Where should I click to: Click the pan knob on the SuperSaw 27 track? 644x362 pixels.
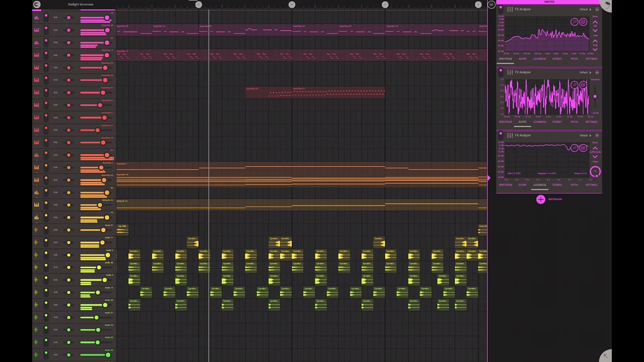pyautogui.click(x=68, y=130)
